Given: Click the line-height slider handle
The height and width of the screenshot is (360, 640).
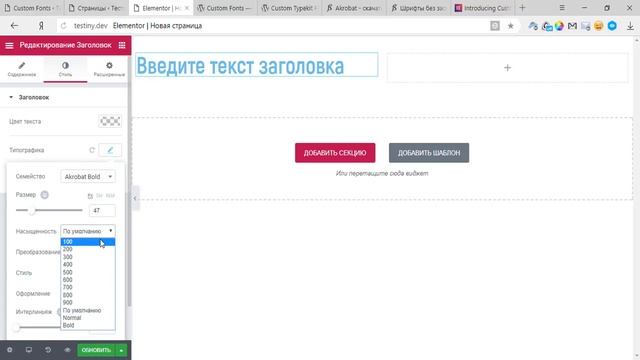Looking at the screenshot, I should tap(16, 327).
